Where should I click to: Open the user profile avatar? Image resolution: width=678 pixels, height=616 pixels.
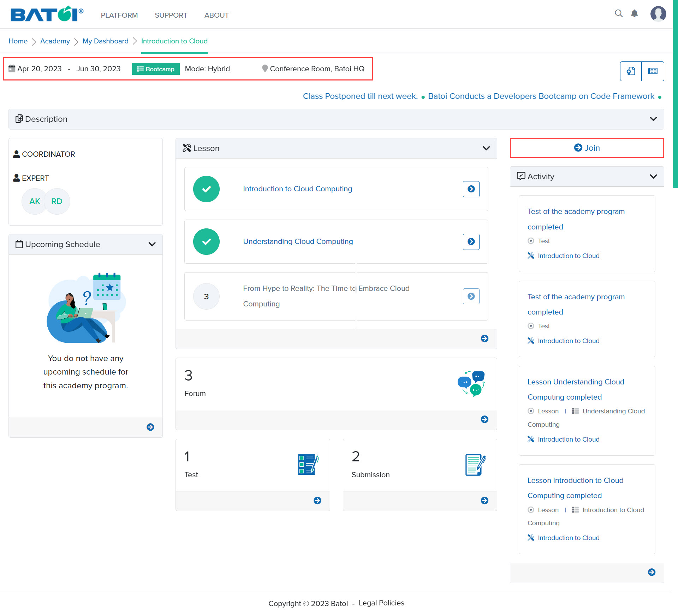658,14
